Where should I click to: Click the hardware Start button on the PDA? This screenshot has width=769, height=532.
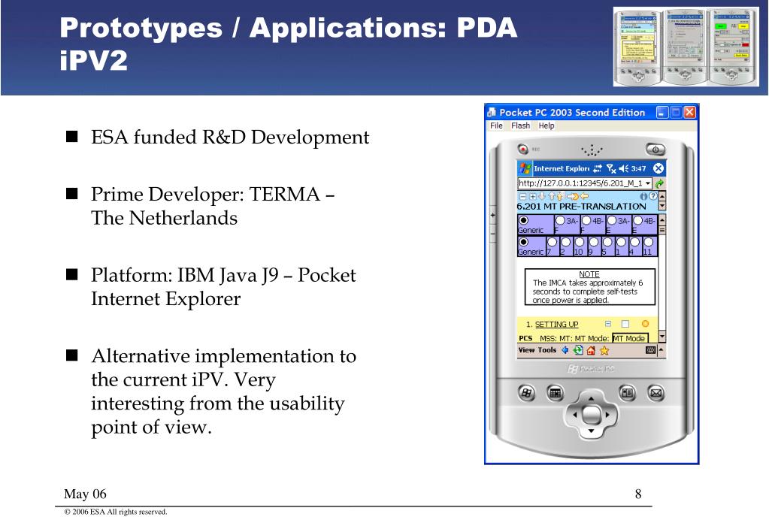pyautogui.click(x=527, y=393)
